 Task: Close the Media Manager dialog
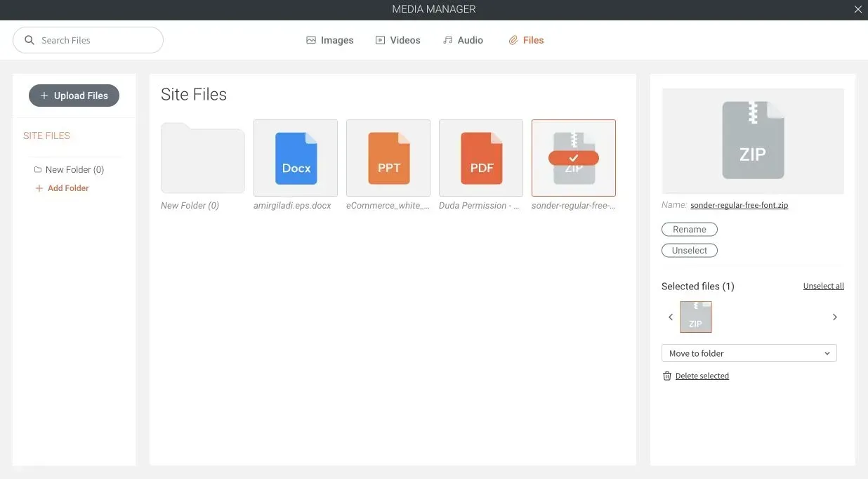[x=857, y=9]
